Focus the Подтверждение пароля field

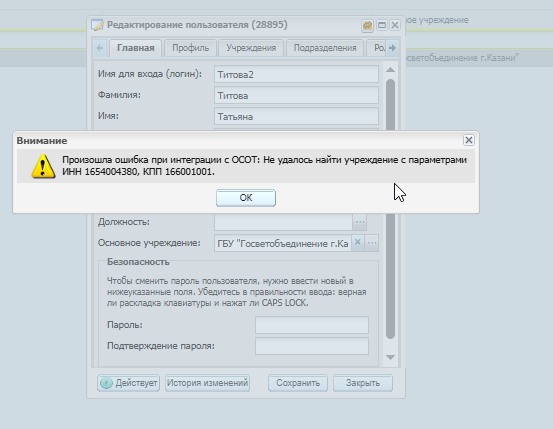[x=312, y=346]
